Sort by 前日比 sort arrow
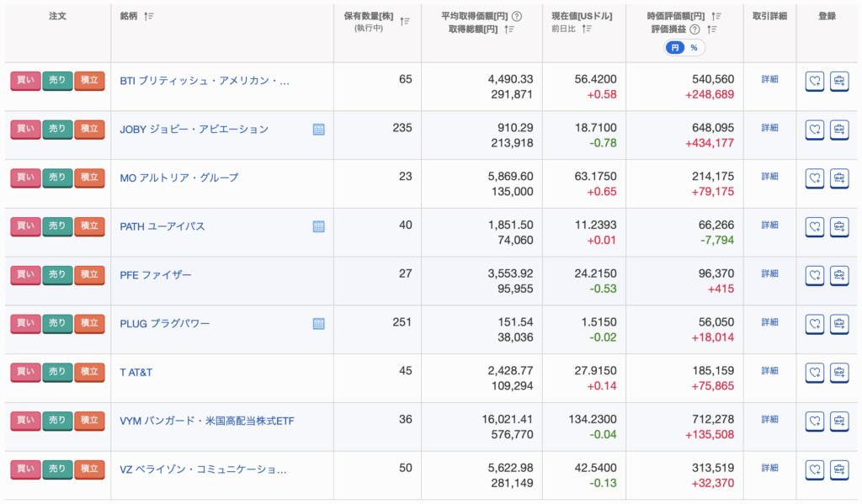This screenshot has width=862, height=504. point(587,29)
